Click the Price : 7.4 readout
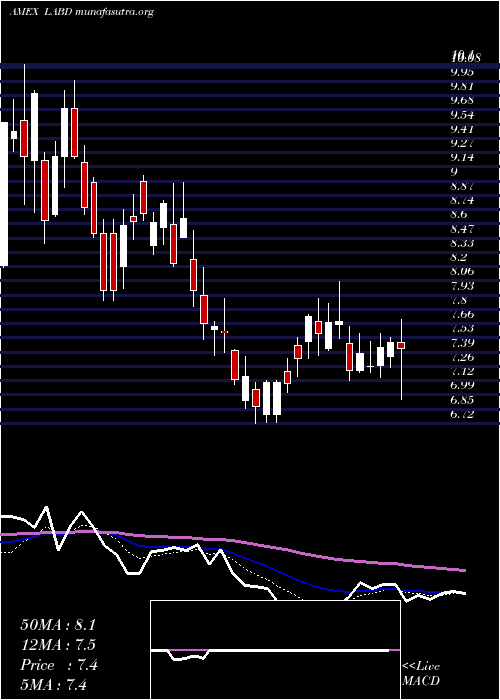 59,665
